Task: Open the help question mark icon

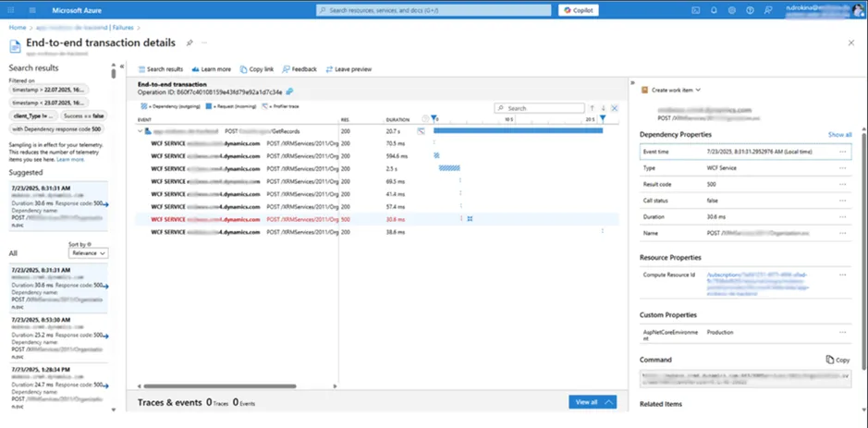Action: pyautogui.click(x=749, y=10)
